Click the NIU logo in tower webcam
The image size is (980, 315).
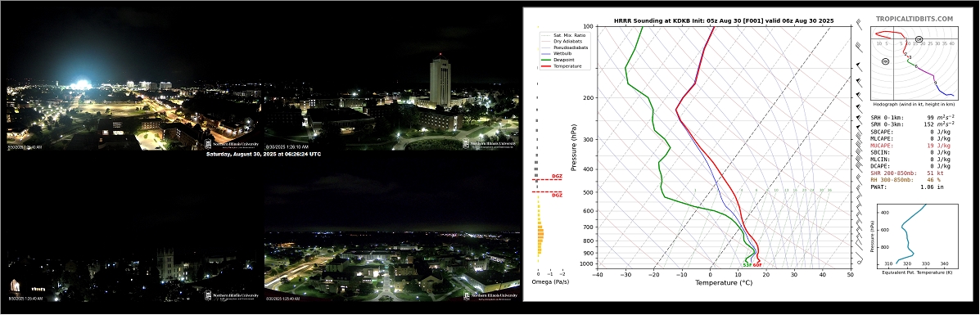tap(490, 143)
